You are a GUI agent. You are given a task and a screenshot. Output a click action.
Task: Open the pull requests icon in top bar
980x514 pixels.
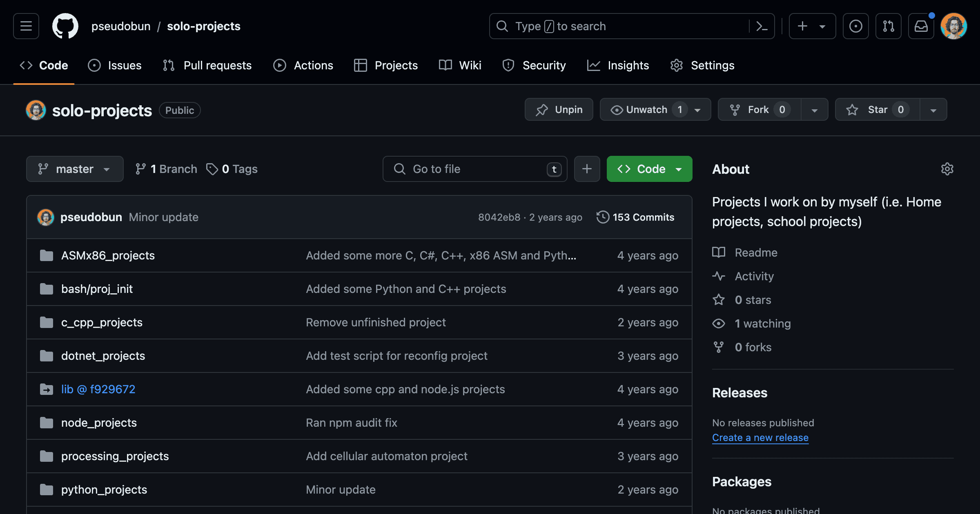point(889,26)
